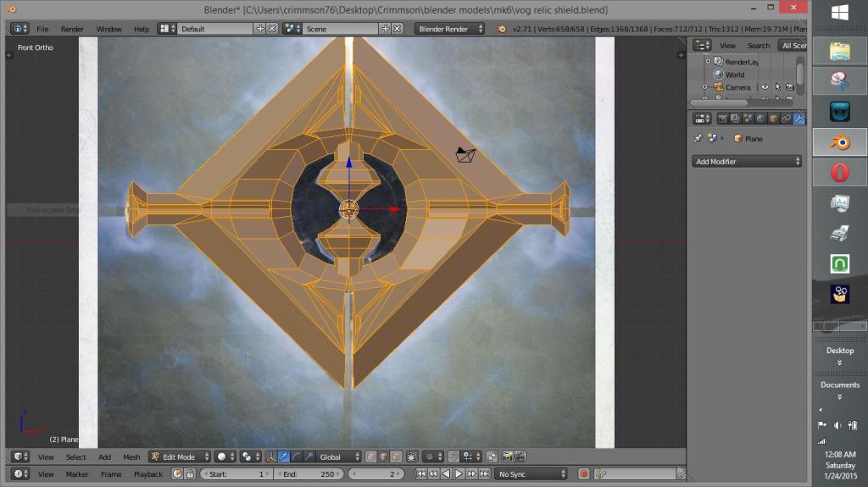
Task: Switch to Render Layers properties tab
Action: (x=735, y=119)
